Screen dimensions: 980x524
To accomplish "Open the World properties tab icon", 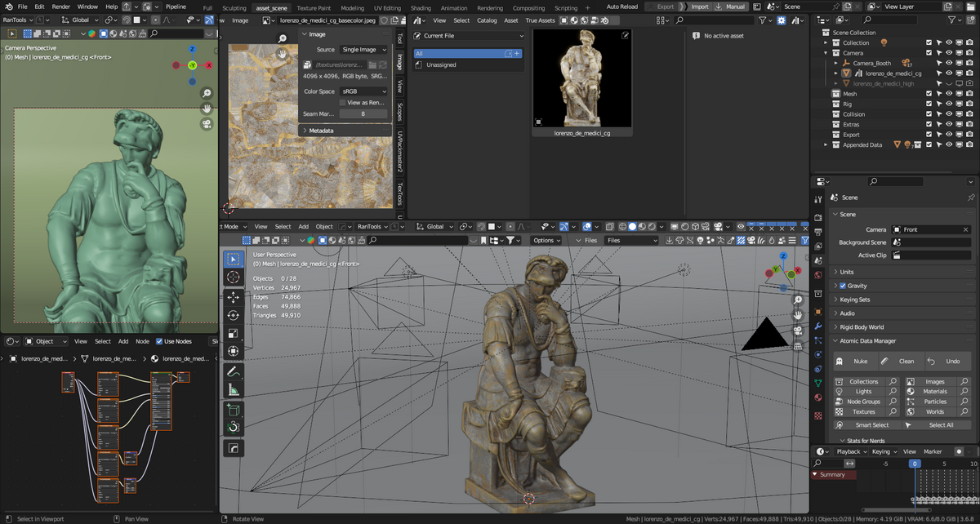I will coord(818,275).
